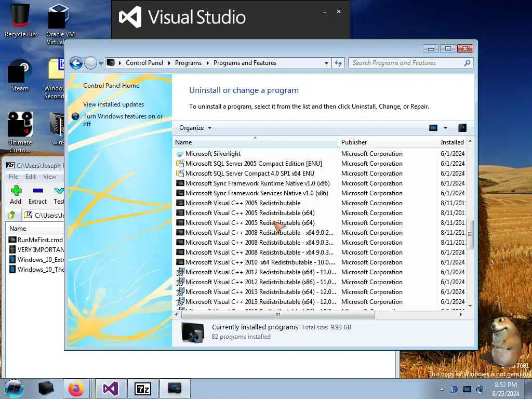Viewport: 532px width, 399px height.
Task: Open Turn Windows features on or off
Action: point(123,120)
